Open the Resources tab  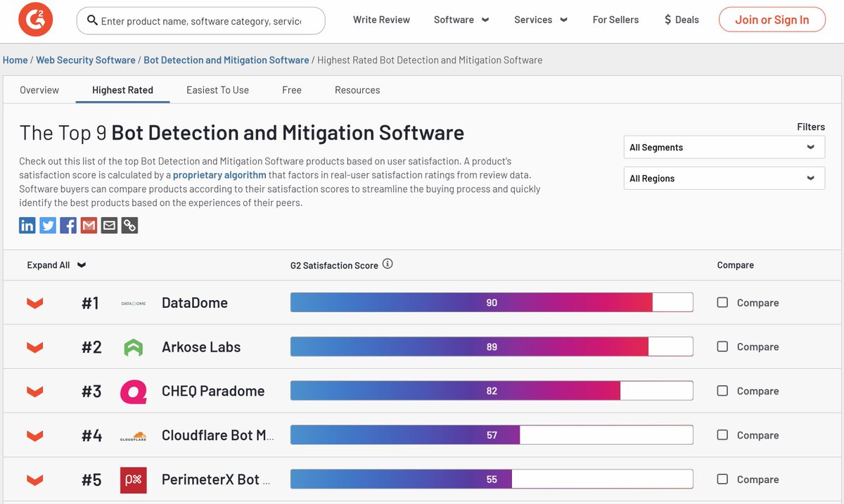pyautogui.click(x=357, y=90)
